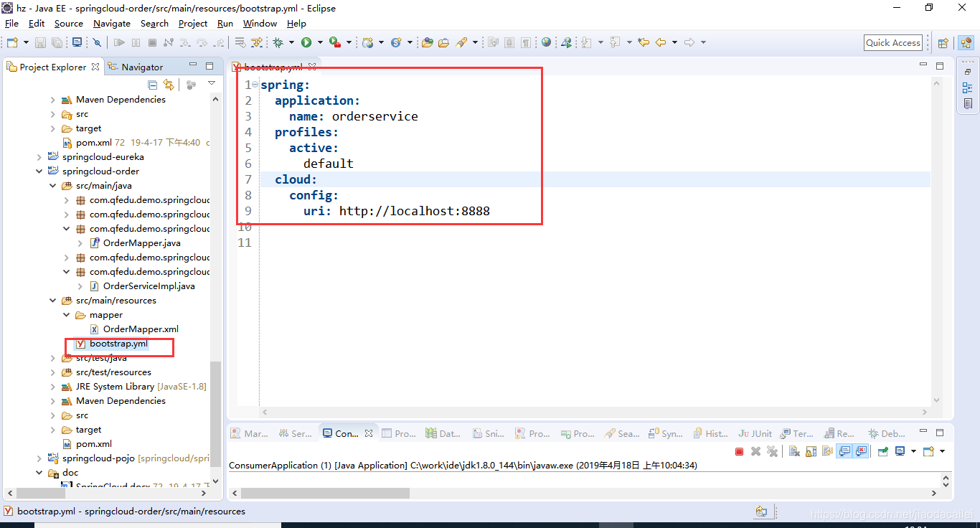
Task: Open the New wizard dropdown arrow
Action: click(x=26, y=43)
